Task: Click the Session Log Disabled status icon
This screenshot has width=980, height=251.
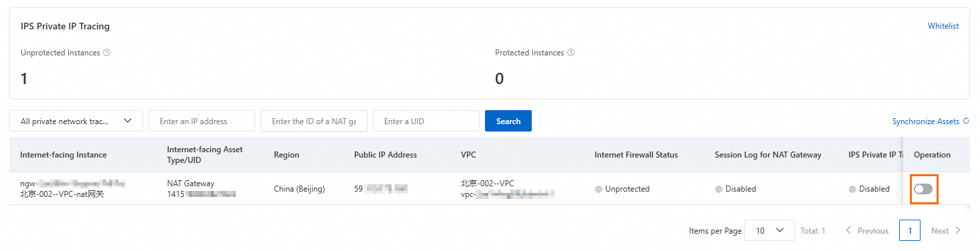Action: point(719,189)
